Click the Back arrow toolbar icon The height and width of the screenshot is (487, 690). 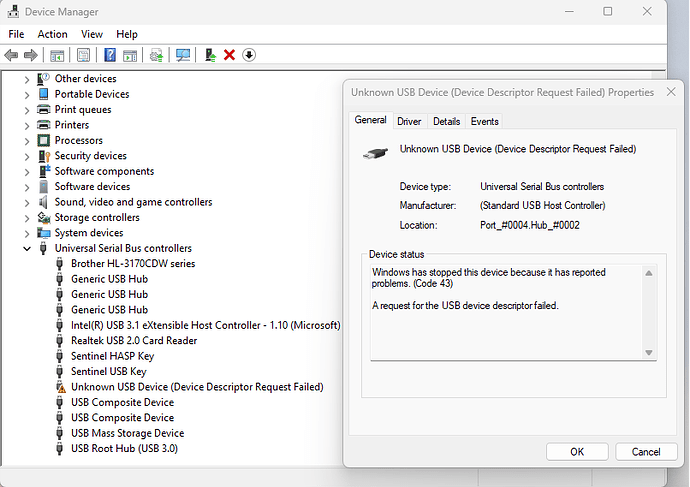(x=11, y=55)
